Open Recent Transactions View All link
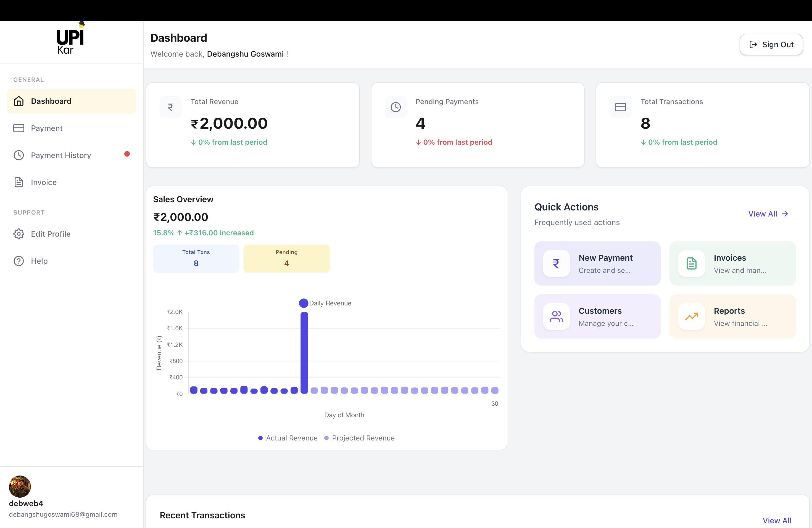This screenshot has height=528, width=812. point(777,520)
